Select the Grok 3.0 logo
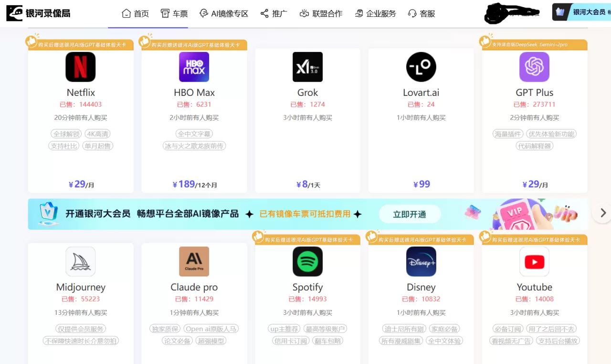 308,67
